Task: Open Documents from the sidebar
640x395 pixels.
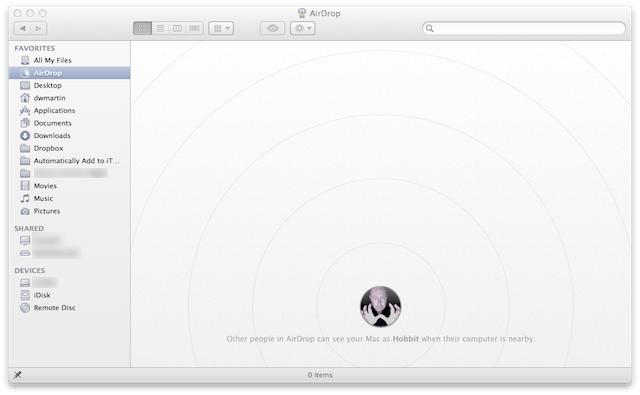Action: click(x=69, y=123)
